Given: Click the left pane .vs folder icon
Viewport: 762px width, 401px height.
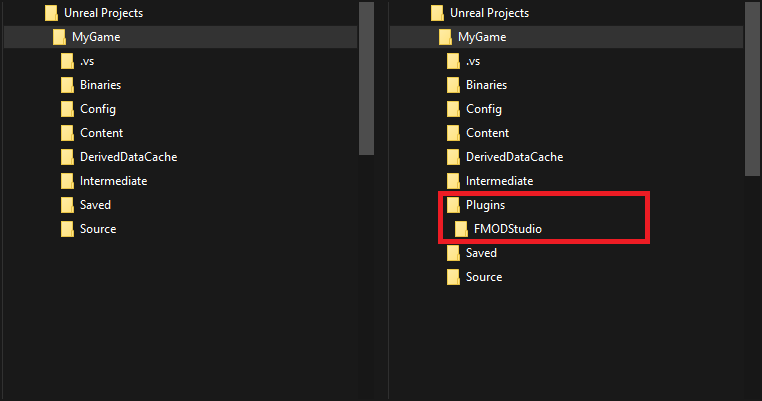Looking at the screenshot, I should (67, 61).
